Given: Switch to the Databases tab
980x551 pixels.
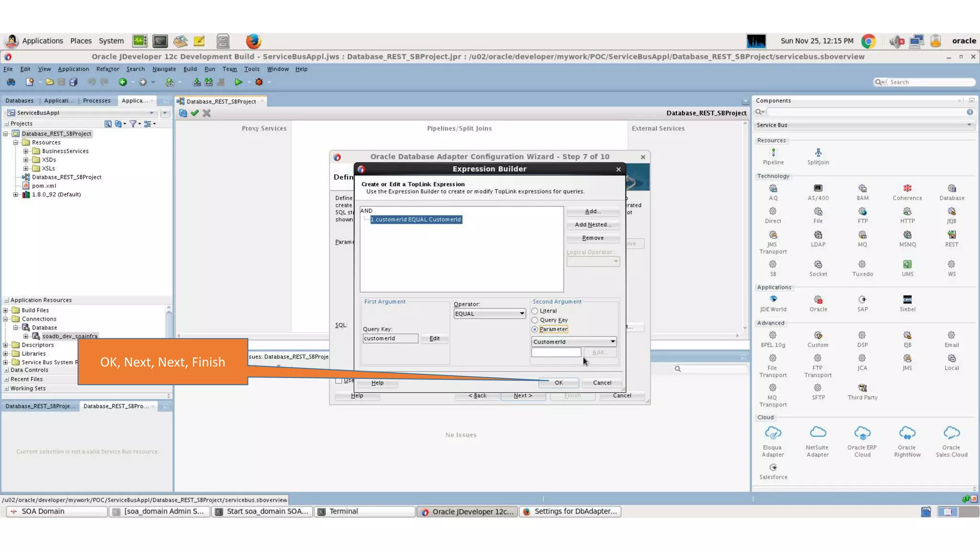Looking at the screenshot, I should point(20,100).
